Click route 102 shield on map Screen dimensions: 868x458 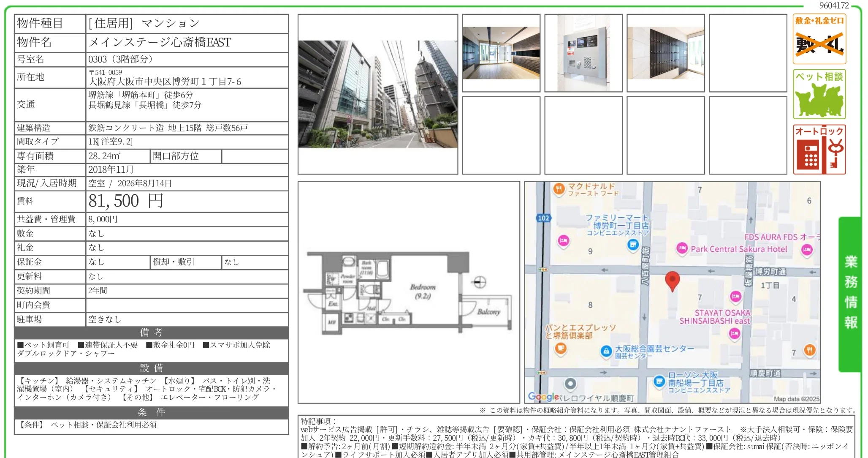pyautogui.click(x=543, y=218)
